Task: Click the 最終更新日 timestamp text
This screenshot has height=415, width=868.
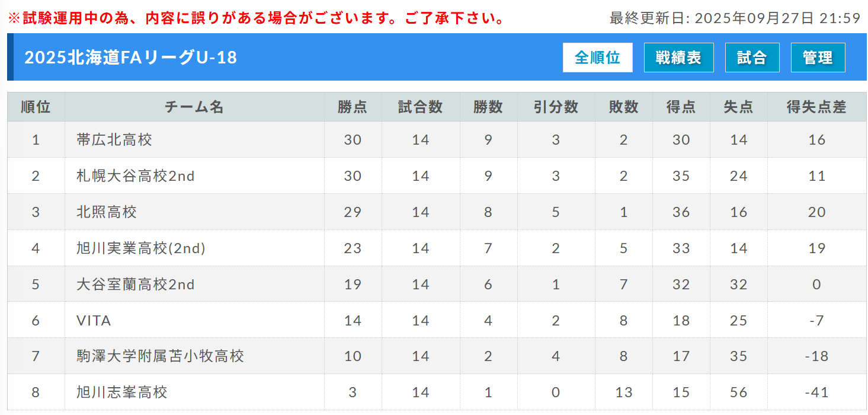Action: 735,18
